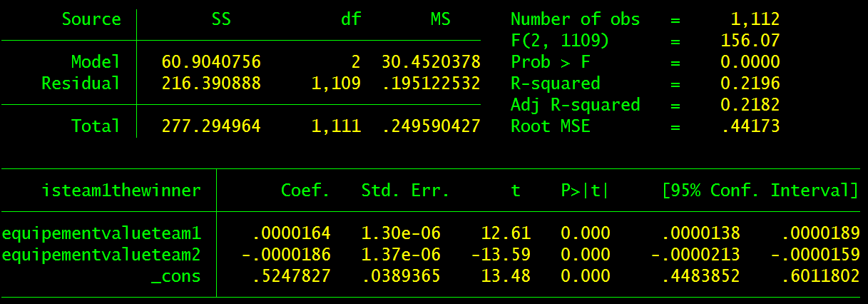Click the _cons coefficient .5247827
Screen dimensions: 868x304
tap(290, 275)
